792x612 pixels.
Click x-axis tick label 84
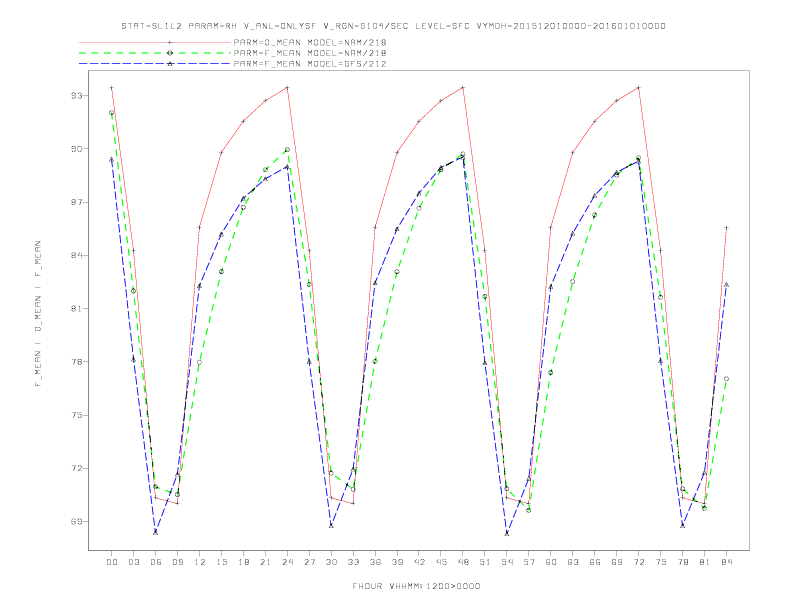726,562
